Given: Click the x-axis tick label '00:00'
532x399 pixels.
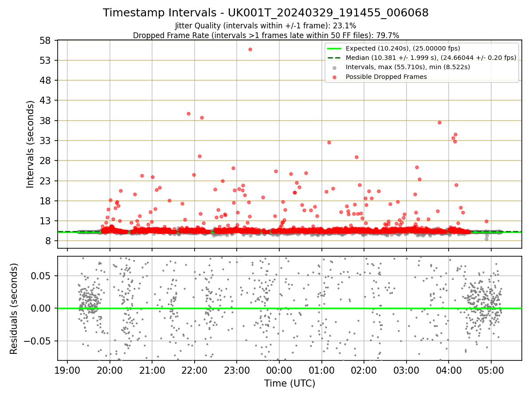Looking at the screenshot, I should click(x=279, y=371).
